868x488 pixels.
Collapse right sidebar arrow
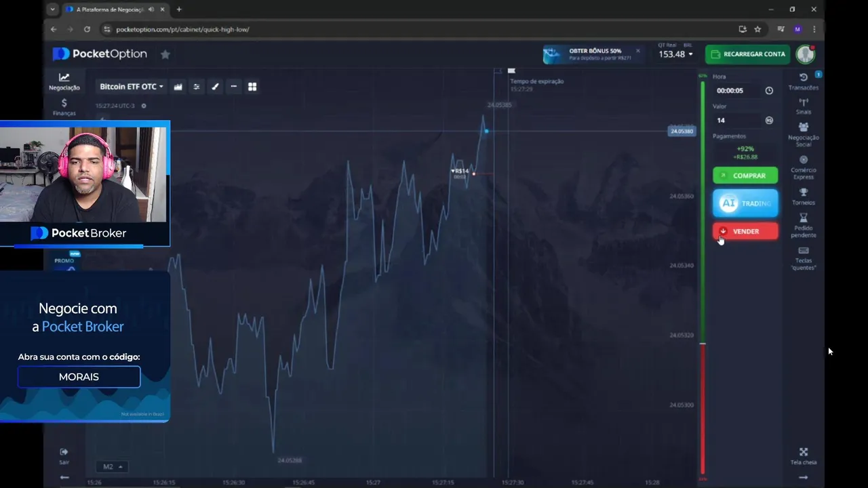804,478
